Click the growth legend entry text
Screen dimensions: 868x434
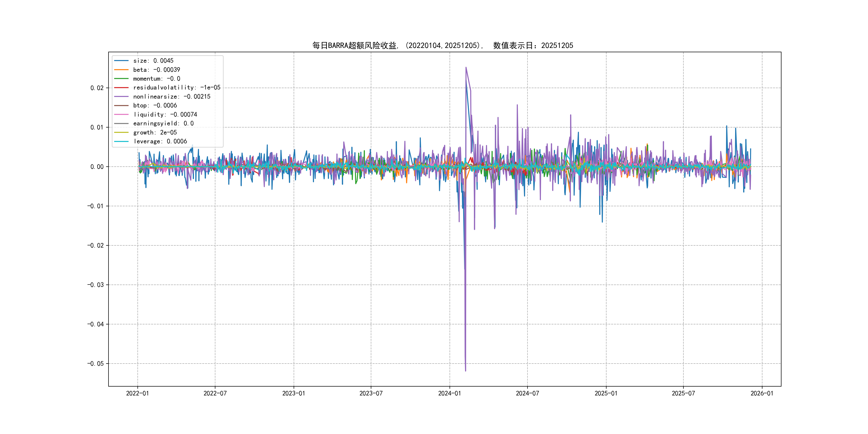[155, 132]
